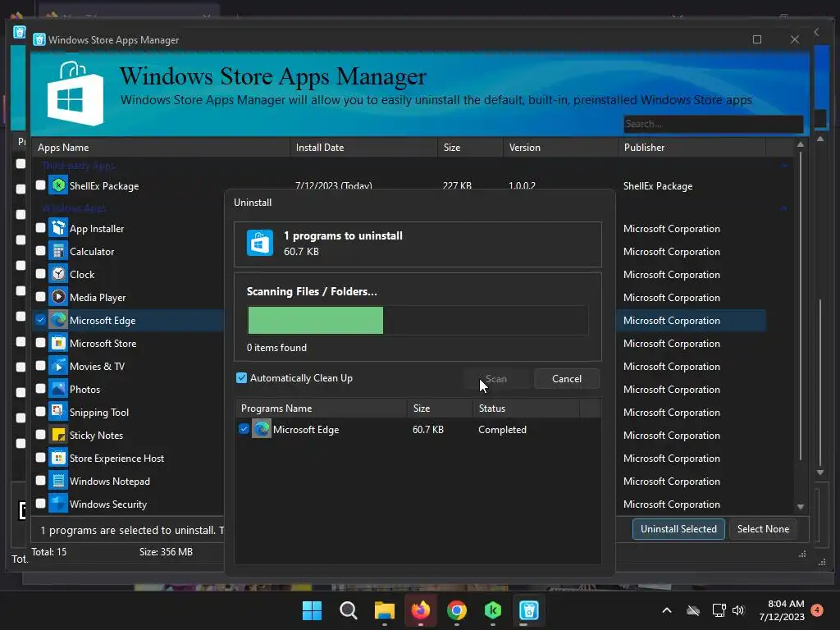The height and width of the screenshot is (630, 840).
Task: Click the network icon in system tray
Action: click(x=719, y=610)
